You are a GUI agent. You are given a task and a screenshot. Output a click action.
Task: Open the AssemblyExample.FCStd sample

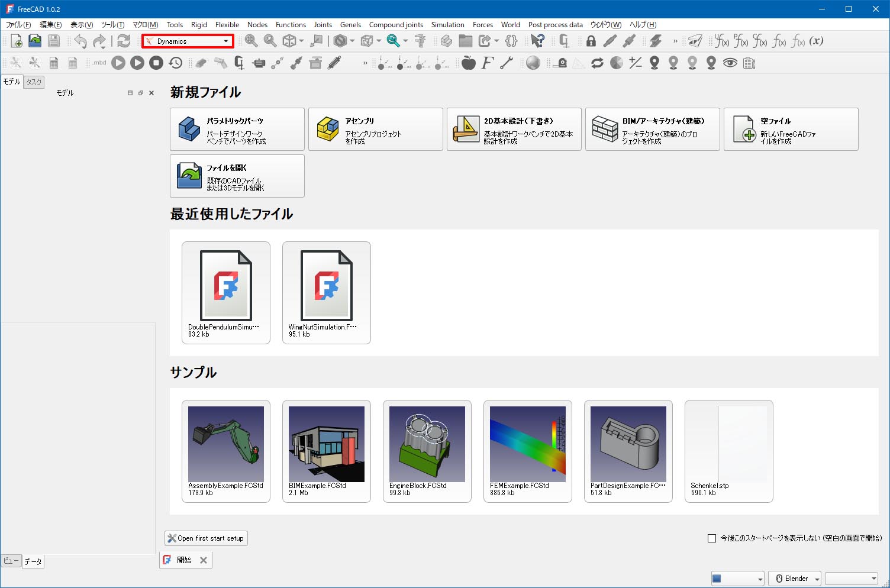coord(226,451)
